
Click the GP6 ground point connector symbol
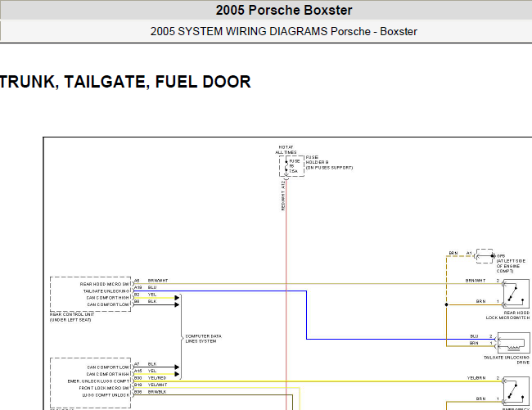click(x=485, y=256)
